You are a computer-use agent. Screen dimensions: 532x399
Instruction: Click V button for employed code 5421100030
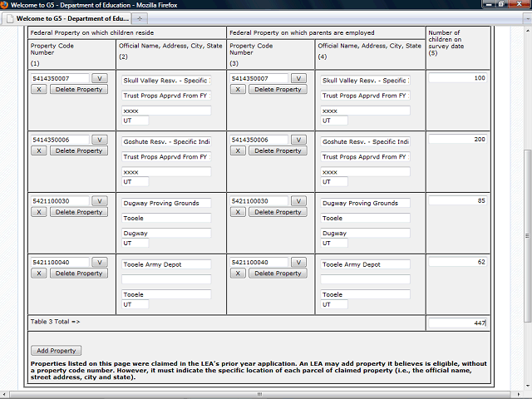(x=298, y=201)
